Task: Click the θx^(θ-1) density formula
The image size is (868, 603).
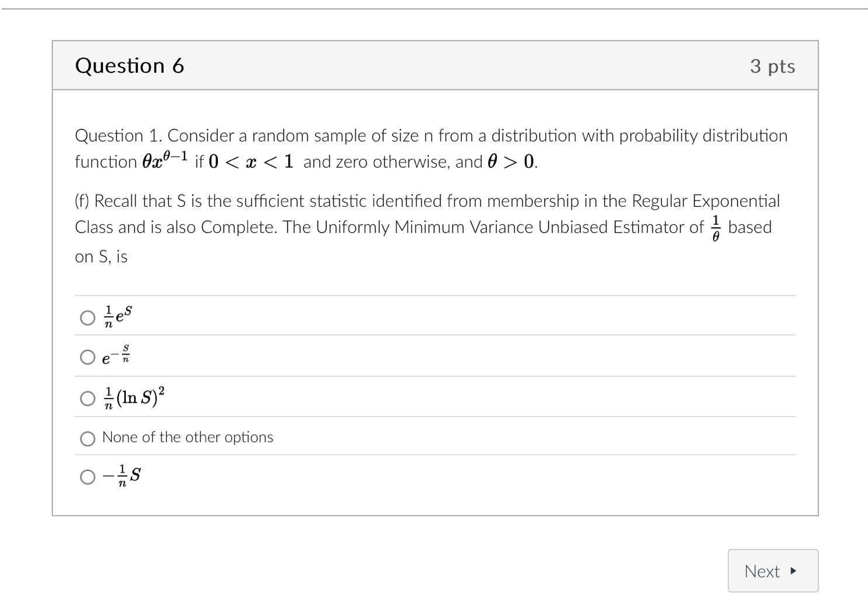Action: 165,160
